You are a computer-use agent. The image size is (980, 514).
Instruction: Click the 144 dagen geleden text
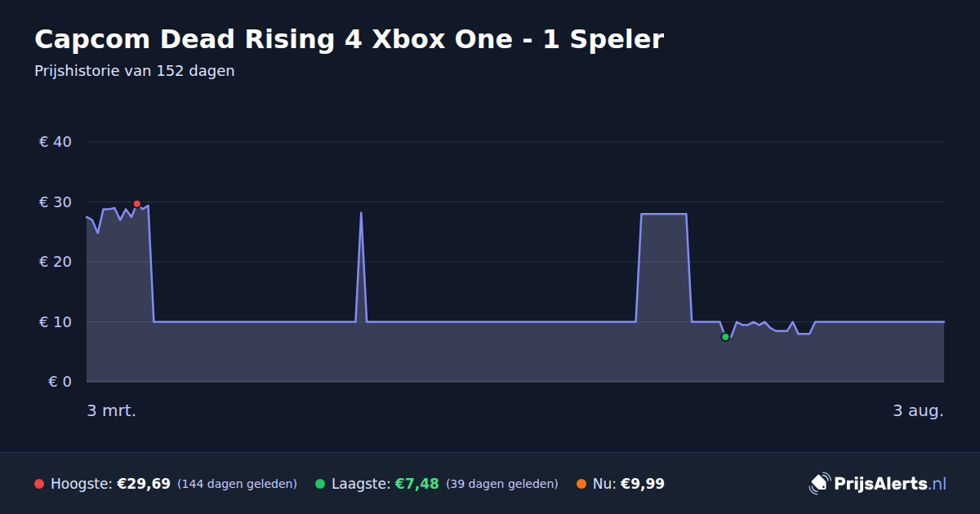pyautogui.click(x=237, y=484)
